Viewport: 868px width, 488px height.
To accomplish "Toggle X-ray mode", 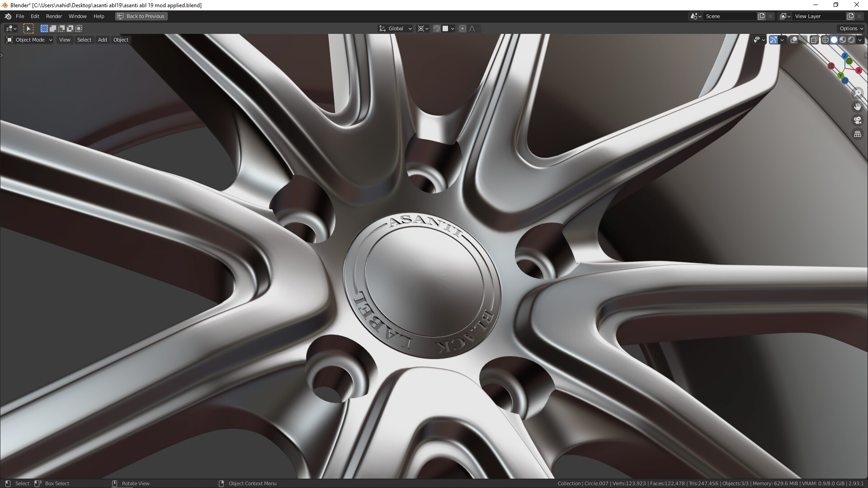I will [814, 40].
